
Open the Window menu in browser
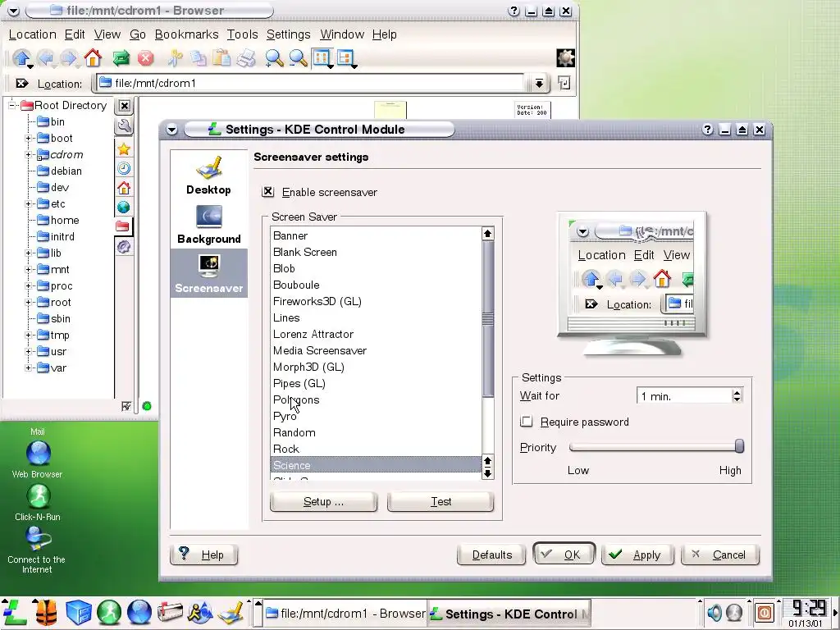(x=342, y=34)
